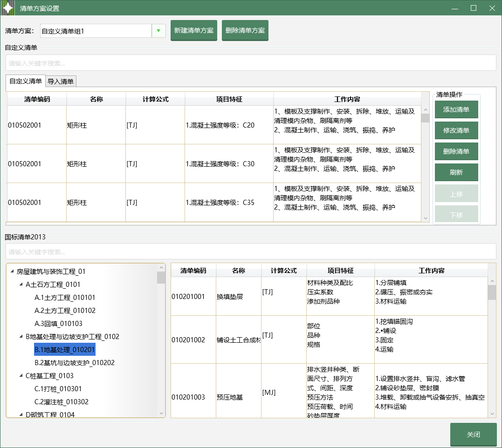The width and height of the screenshot is (502, 448).
Task: Select tree item C.2灌注桩_010302
Action: click(x=62, y=401)
